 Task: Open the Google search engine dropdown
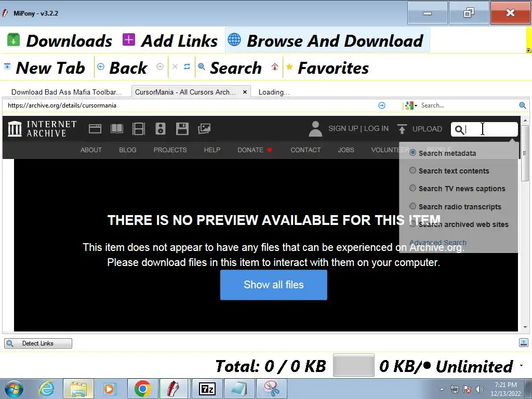[x=411, y=105]
